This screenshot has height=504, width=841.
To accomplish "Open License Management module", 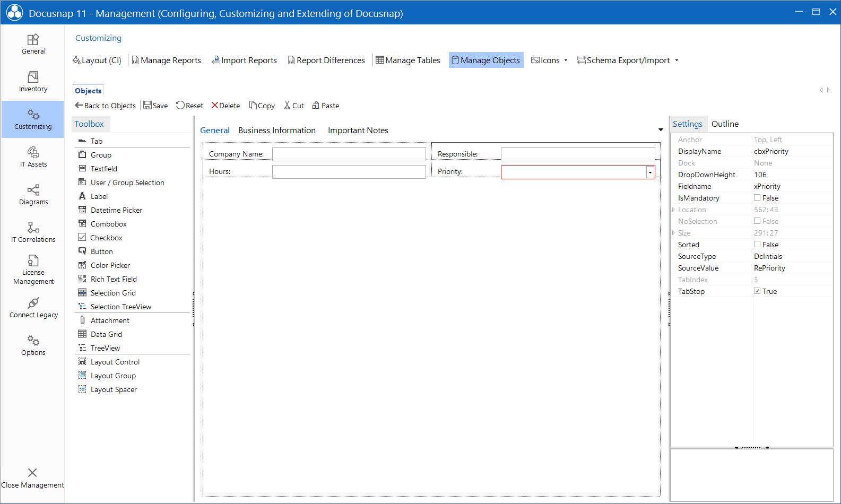I will pos(33,270).
